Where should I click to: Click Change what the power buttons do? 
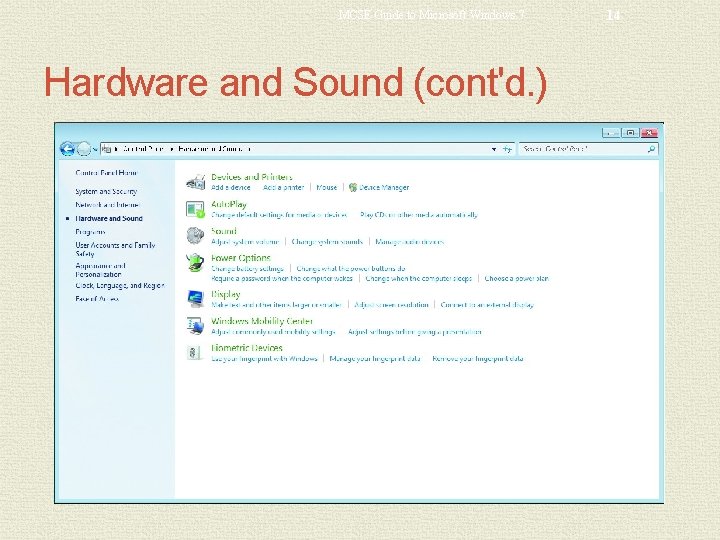[x=351, y=268]
